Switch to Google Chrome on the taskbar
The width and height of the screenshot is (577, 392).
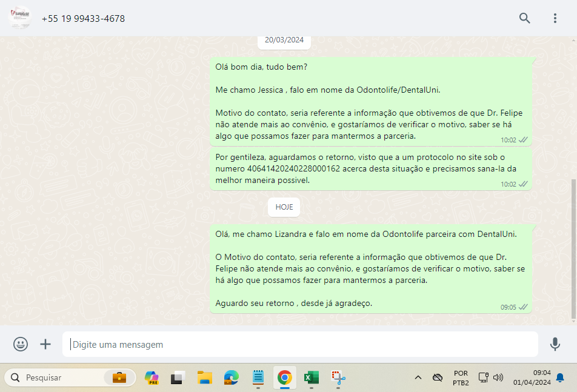pos(284,377)
